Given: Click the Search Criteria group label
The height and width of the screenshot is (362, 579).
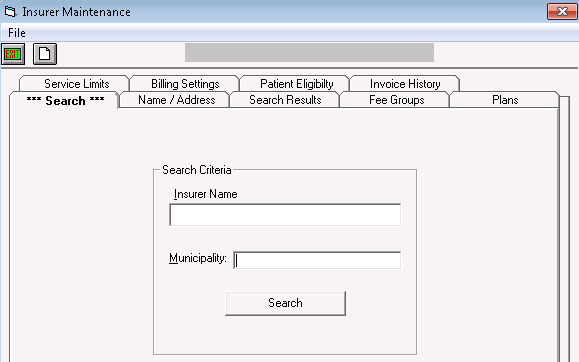Looking at the screenshot, I should point(197,170).
